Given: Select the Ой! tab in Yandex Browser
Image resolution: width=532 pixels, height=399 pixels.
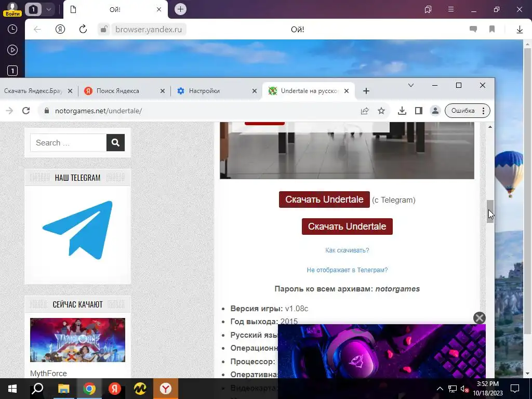Looking at the screenshot, I should [115, 10].
